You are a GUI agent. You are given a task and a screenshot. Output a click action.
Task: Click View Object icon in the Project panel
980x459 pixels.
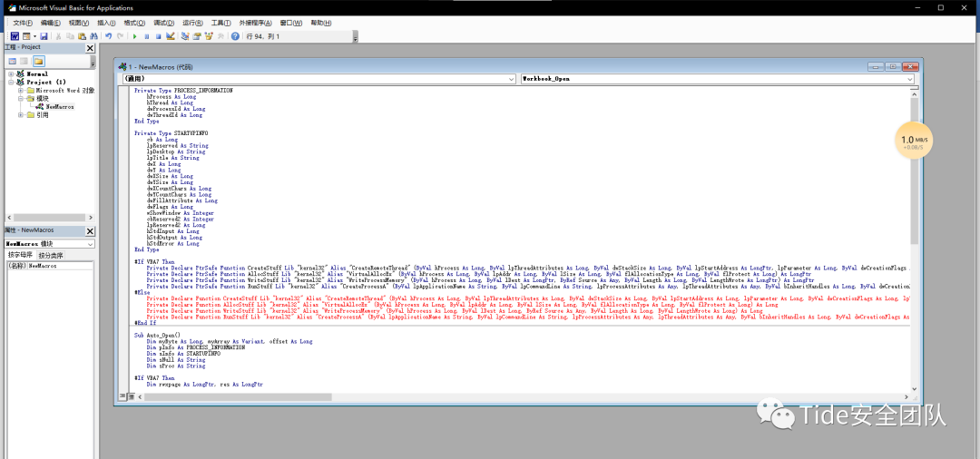point(24,61)
